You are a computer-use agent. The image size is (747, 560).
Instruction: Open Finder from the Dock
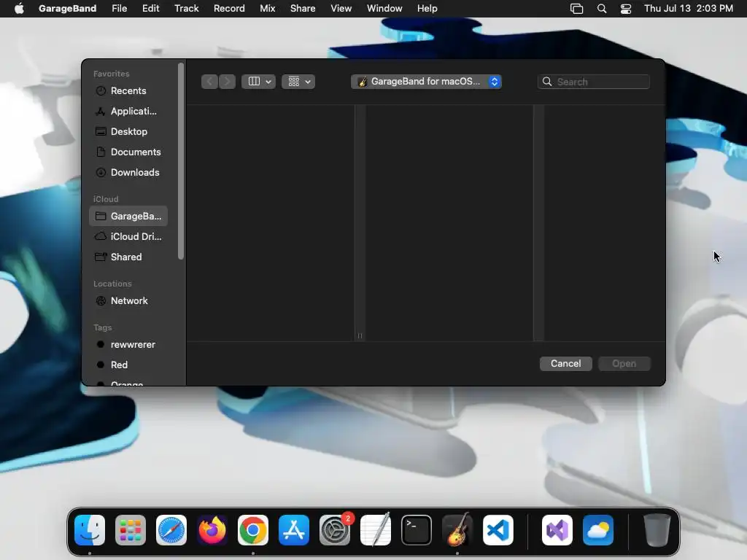(x=90, y=530)
